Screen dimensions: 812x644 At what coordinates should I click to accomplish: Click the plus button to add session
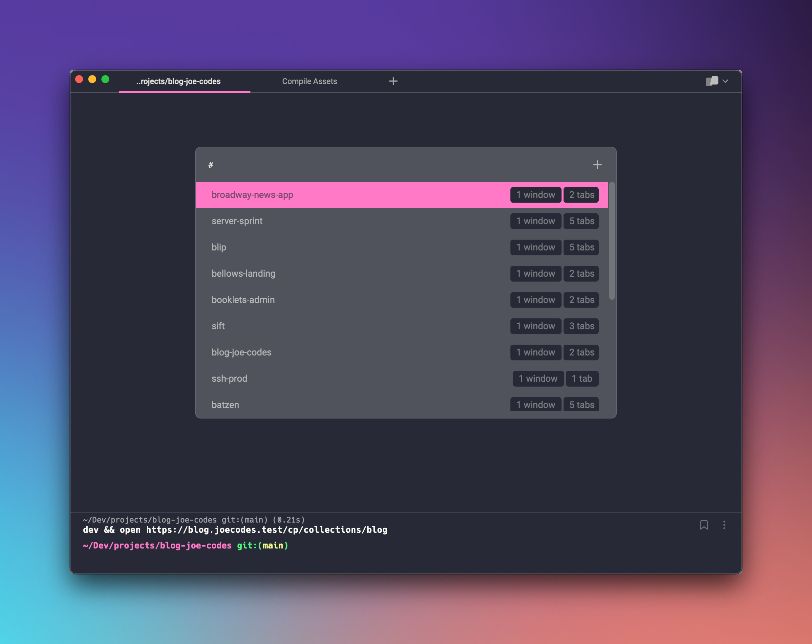[x=597, y=165]
